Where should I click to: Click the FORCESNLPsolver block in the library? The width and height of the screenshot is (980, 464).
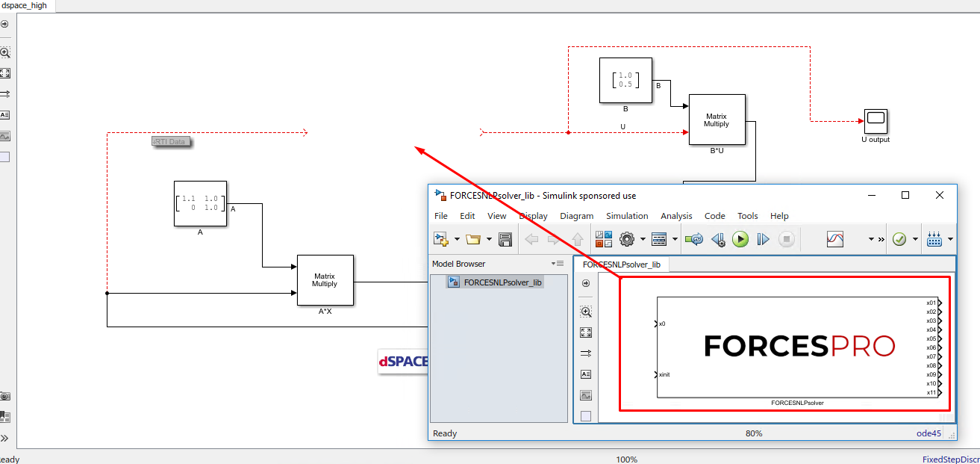pos(798,347)
